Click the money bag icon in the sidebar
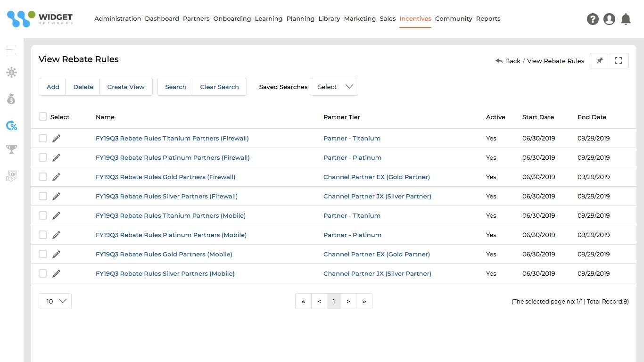Image resolution: width=644 pixels, height=362 pixels. [11, 99]
